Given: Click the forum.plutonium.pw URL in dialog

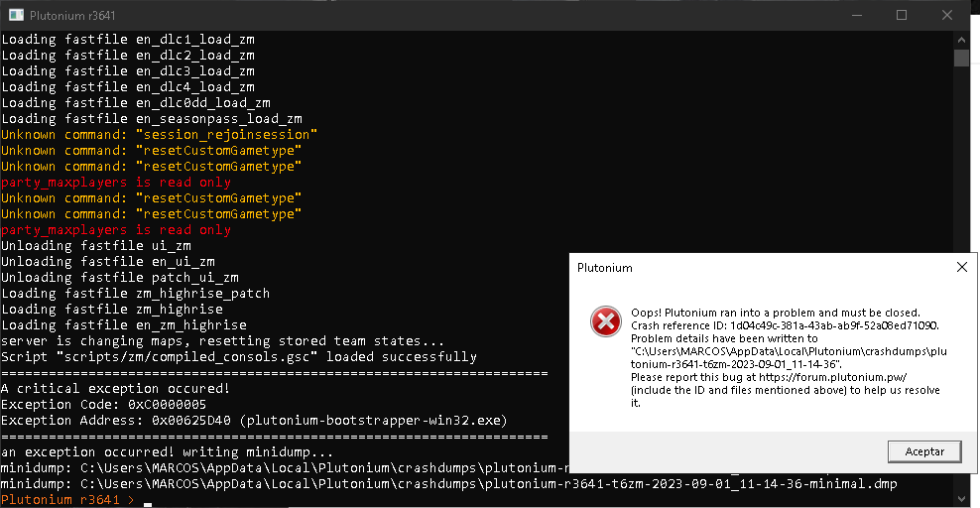Looking at the screenshot, I should (x=832, y=377).
